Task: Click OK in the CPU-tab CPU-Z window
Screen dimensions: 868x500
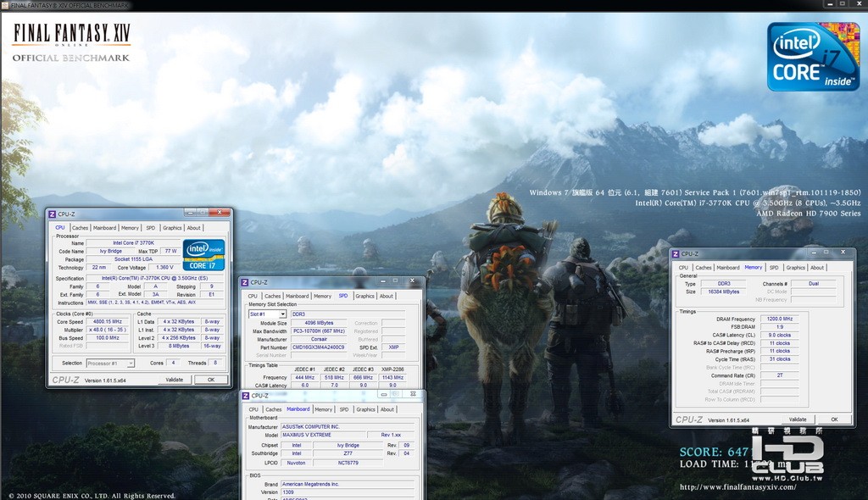Action: pos(211,380)
